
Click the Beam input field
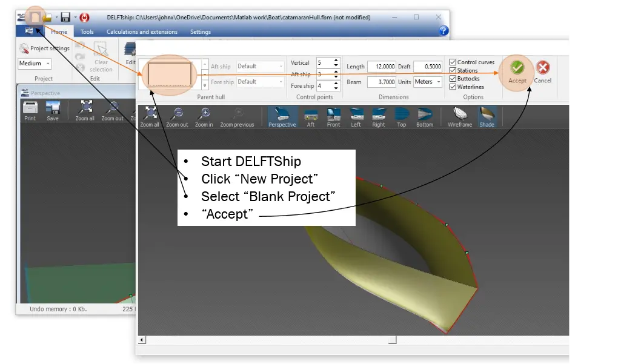[382, 82]
